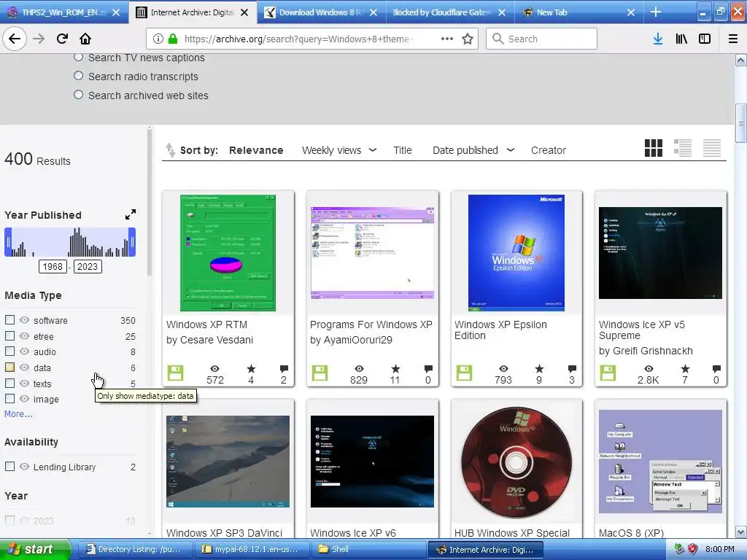Open mypal-68.12.1 taskbar item
This screenshot has width=747, height=560.
coord(252,549)
